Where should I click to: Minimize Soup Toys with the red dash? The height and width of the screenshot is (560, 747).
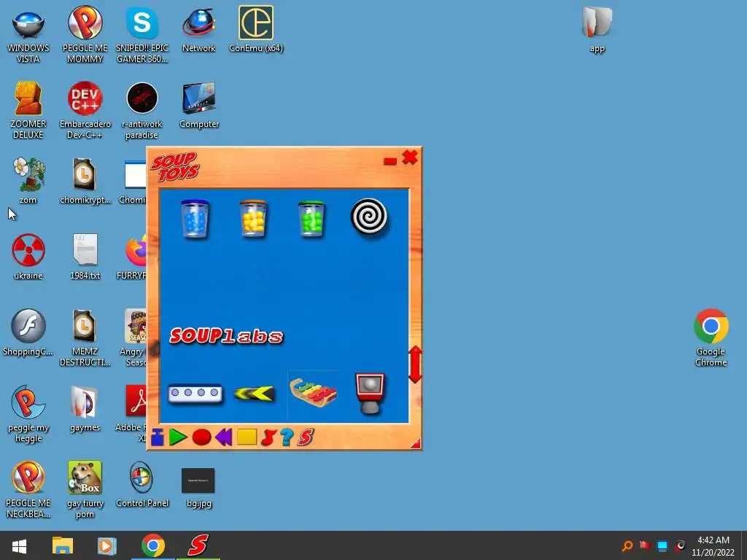point(390,161)
